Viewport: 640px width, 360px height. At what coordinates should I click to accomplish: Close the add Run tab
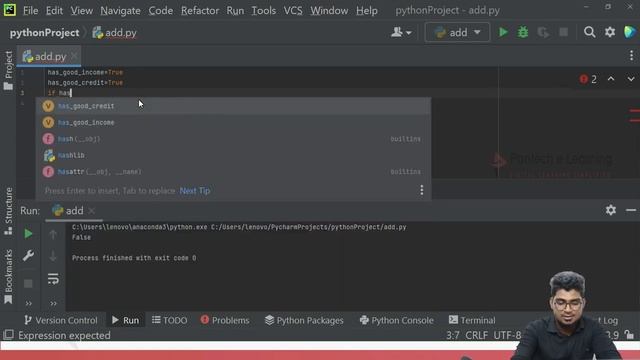91,211
